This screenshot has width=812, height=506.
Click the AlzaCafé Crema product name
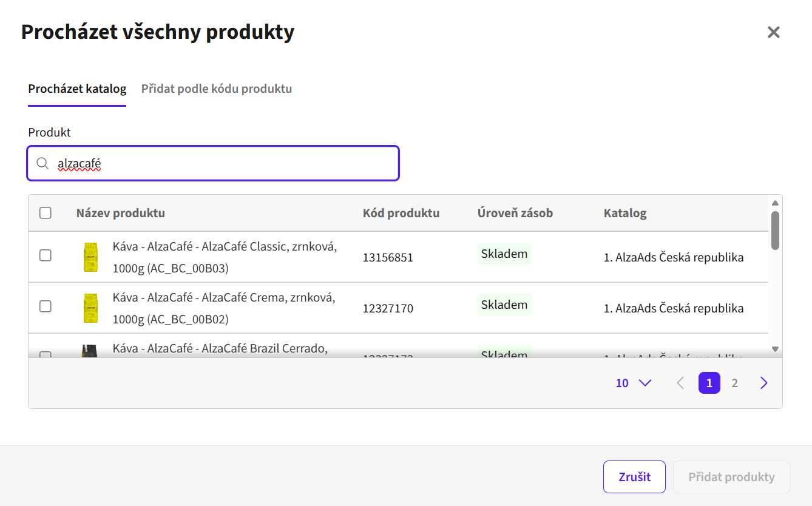[224, 308]
